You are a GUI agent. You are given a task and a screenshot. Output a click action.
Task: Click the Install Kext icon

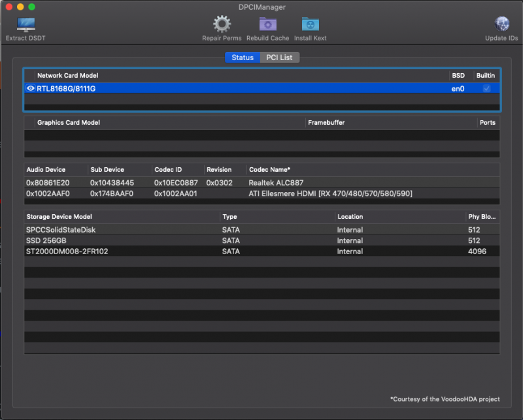click(x=310, y=25)
